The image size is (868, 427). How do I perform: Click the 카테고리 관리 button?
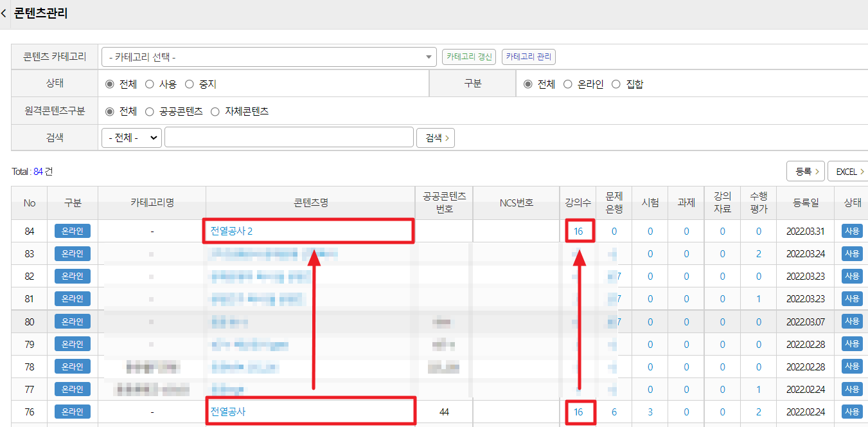pos(528,57)
